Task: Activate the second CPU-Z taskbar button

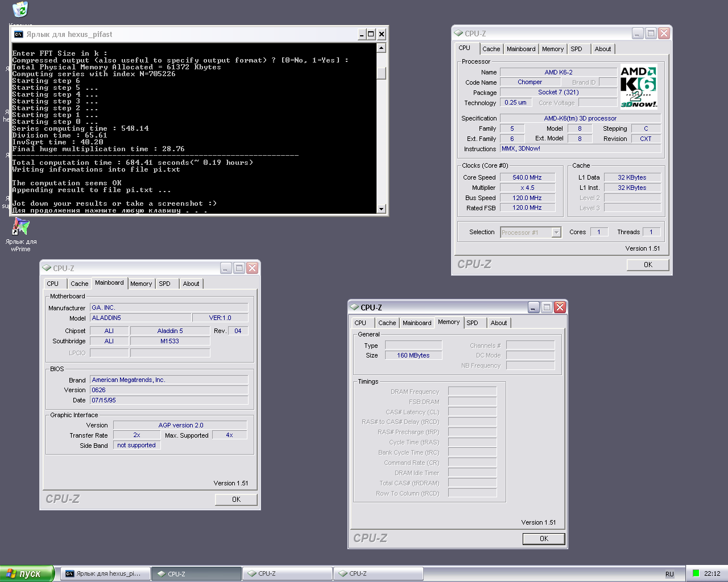Action: click(287, 573)
